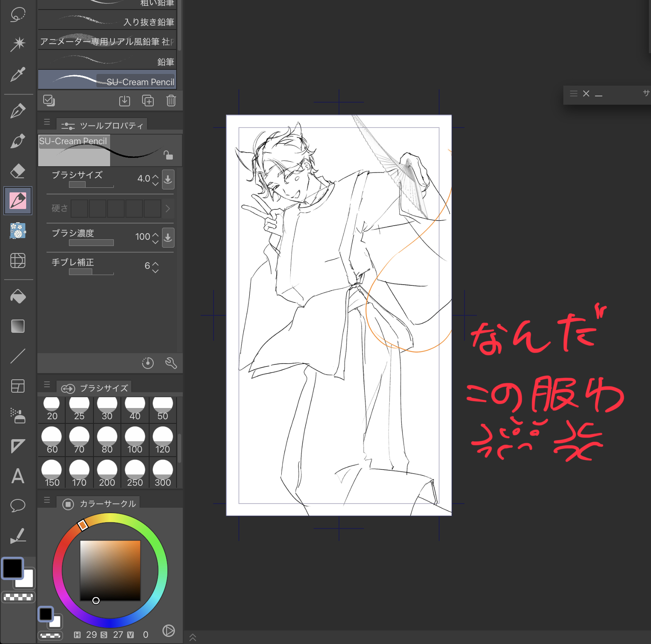Pick the 100 brush size preset
651x644 pixels.
pos(135,440)
